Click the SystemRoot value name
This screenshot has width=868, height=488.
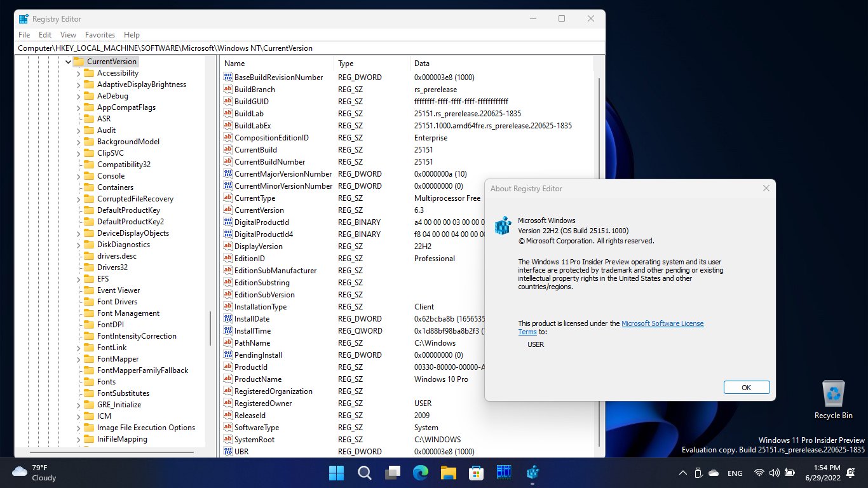pos(254,440)
